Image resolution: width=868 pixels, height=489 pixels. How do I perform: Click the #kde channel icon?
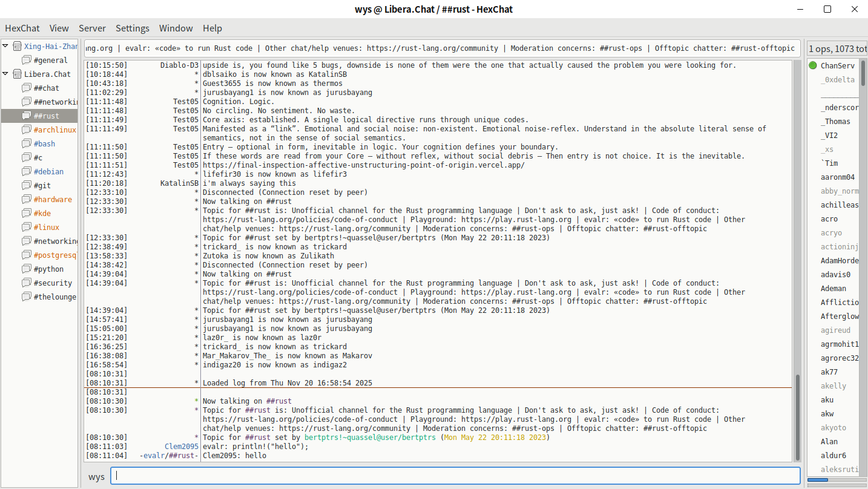point(27,213)
